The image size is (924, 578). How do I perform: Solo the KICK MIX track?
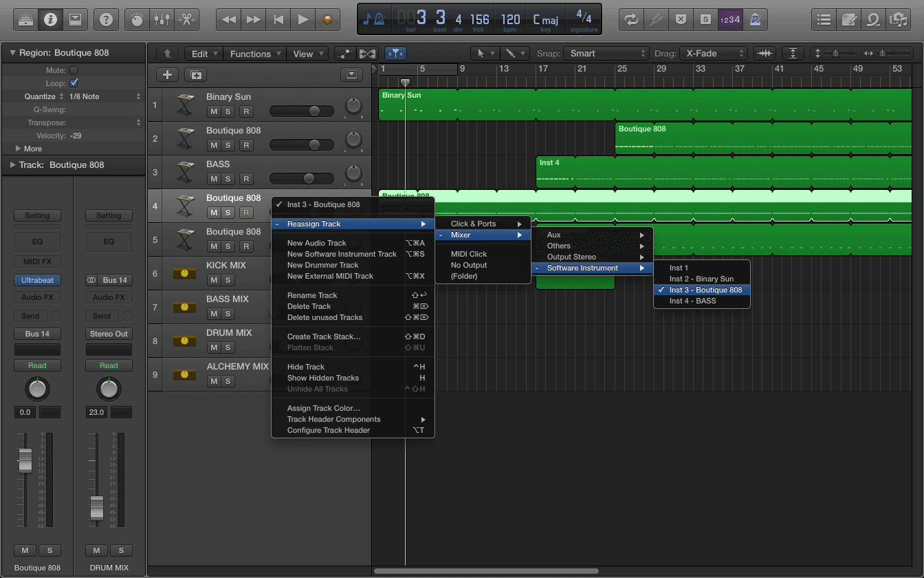point(228,280)
